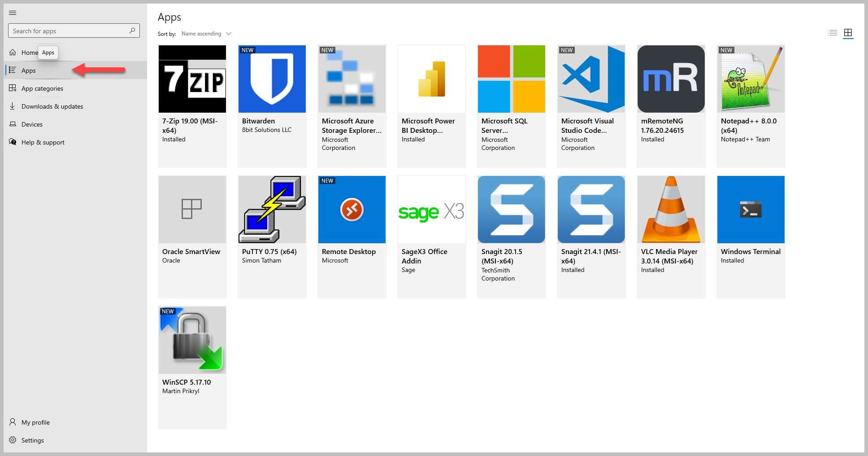
Task: Open the Snagit 20.1.5 icon
Action: point(512,210)
